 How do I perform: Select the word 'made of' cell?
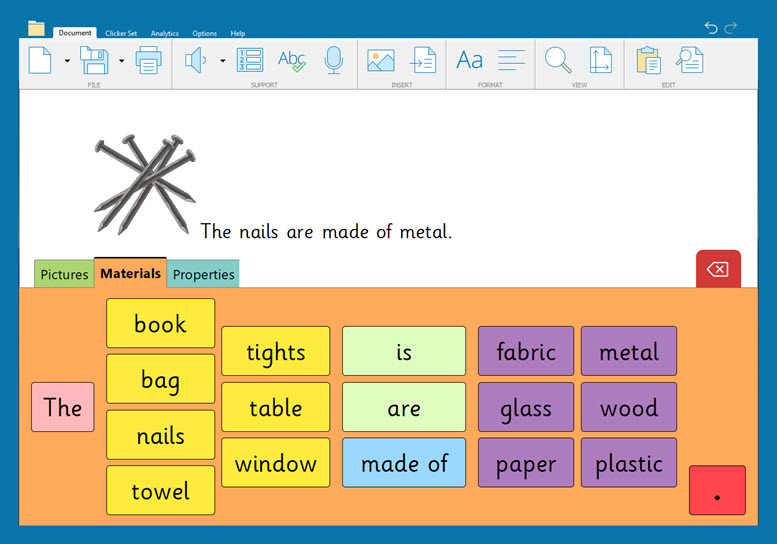click(x=404, y=463)
